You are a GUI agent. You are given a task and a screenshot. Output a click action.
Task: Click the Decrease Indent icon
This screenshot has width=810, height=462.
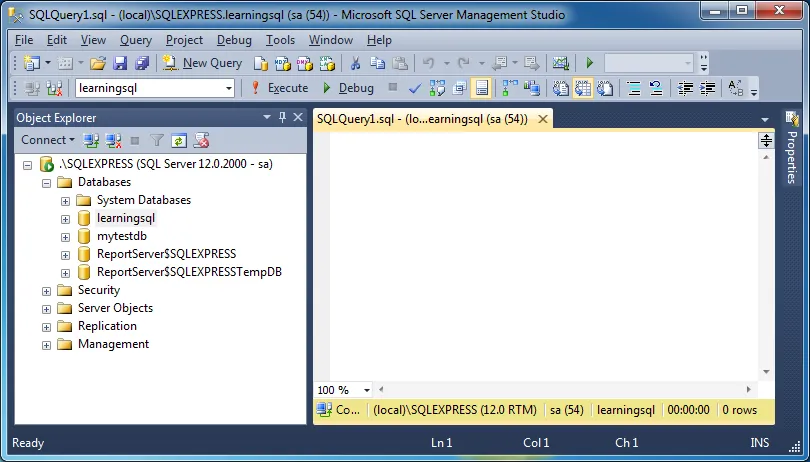click(x=686, y=88)
